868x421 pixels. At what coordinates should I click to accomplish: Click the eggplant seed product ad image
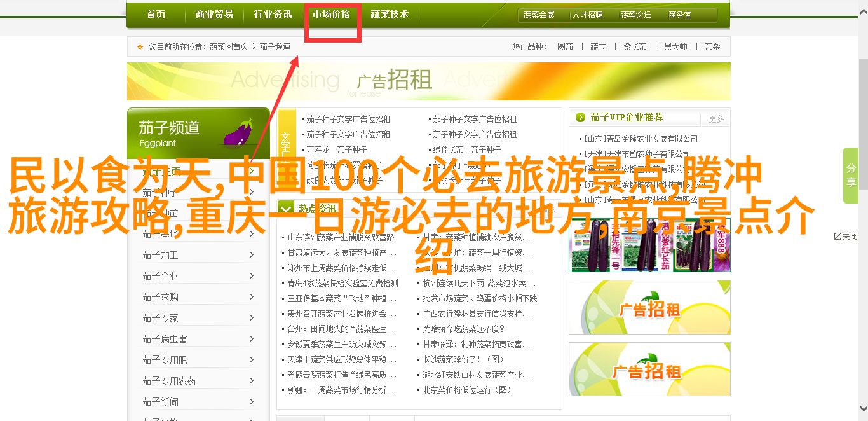(x=649, y=245)
